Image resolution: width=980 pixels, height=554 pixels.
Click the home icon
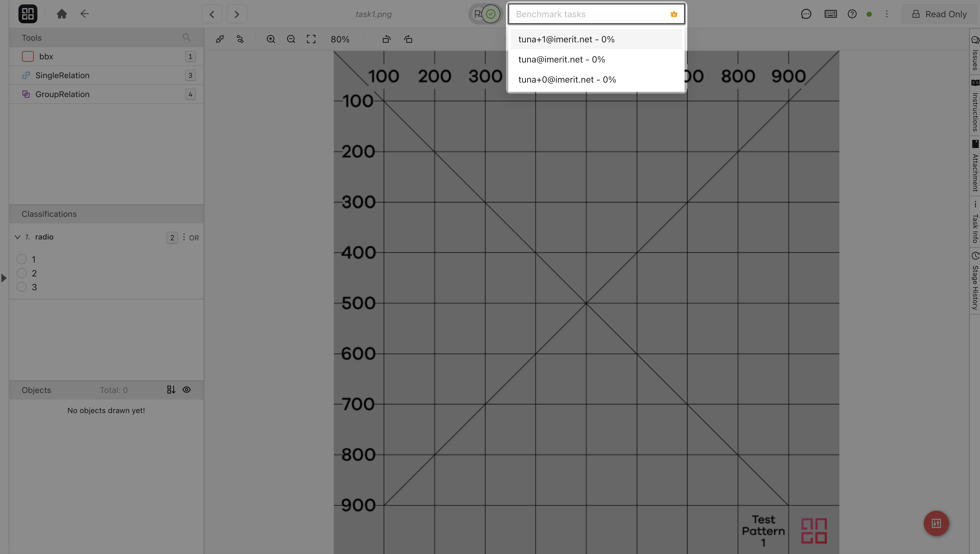pyautogui.click(x=62, y=14)
